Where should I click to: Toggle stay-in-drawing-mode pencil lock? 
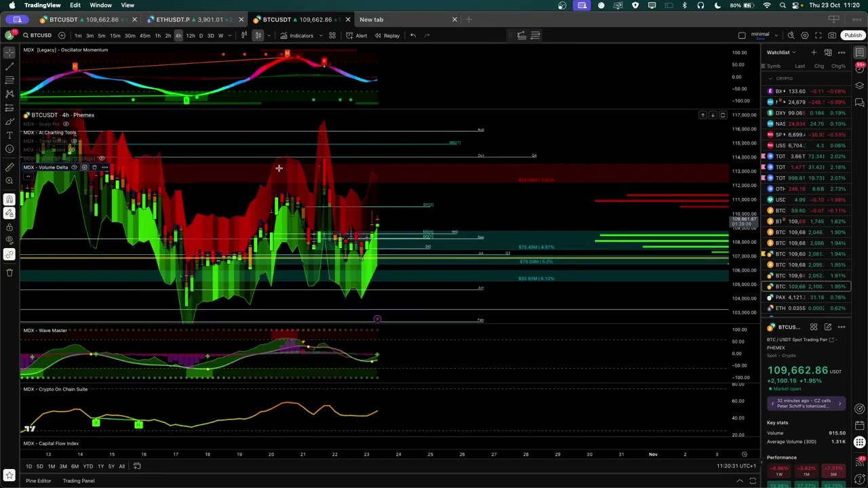9,213
